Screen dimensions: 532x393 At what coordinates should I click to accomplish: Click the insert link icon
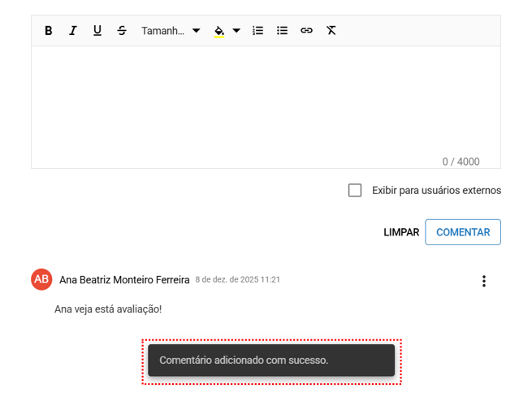coord(306,31)
